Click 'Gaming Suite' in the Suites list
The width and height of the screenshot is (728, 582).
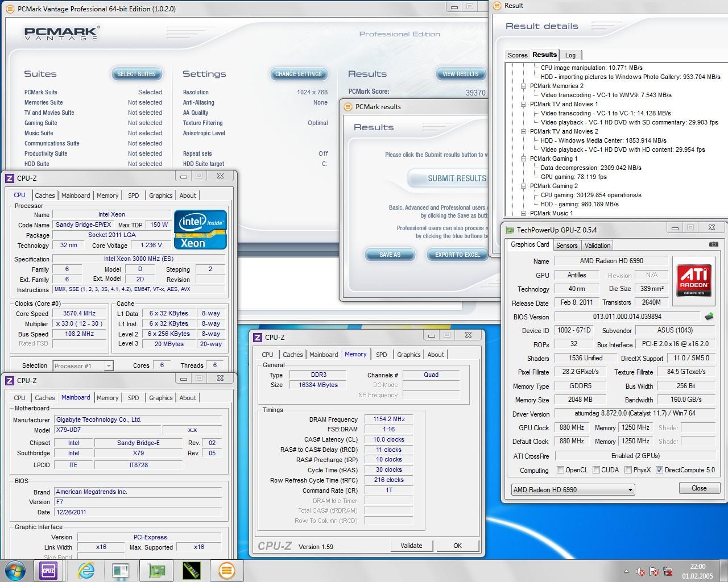click(41, 123)
